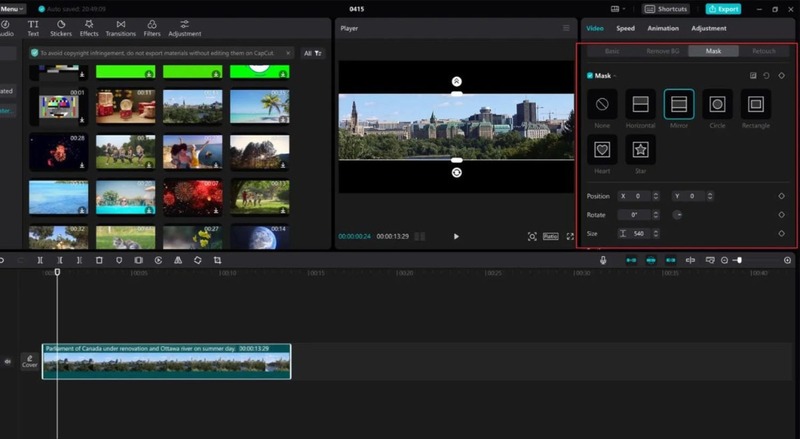800x439 pixels.
Task: Add keyframe for the Mask section
Action: 781,76
